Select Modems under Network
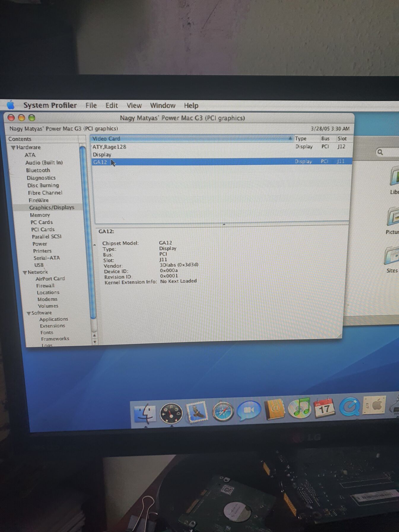 (47, 299)
